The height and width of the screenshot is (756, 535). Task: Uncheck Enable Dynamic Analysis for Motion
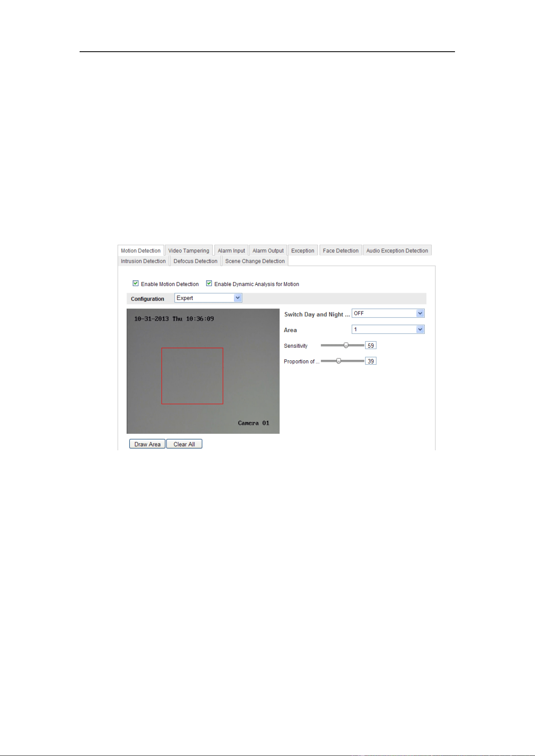(x=209, y=283)
